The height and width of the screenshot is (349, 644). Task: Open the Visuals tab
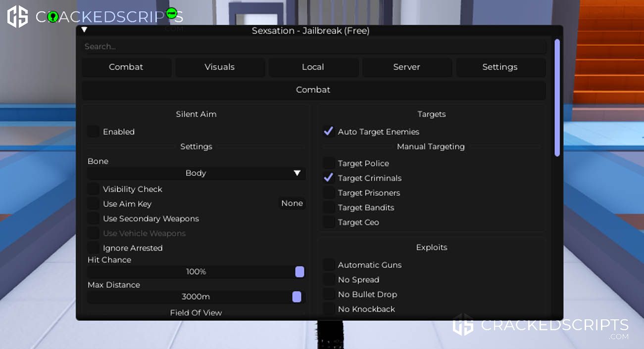point(220,67)
